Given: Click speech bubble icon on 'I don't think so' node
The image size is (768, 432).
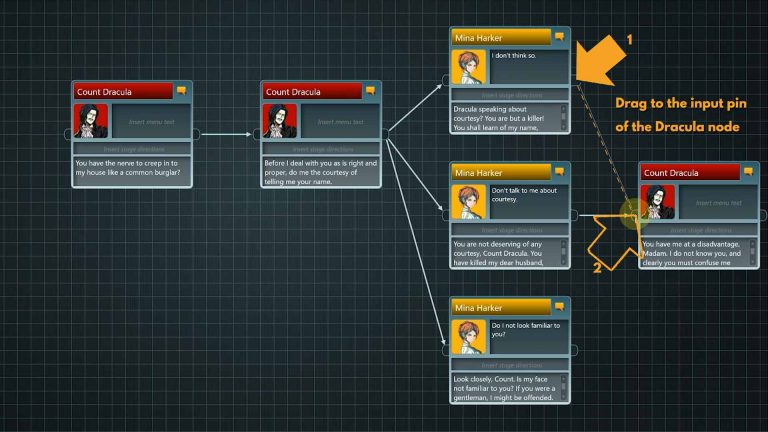Looking at the screenshot, I should point(560,37).
